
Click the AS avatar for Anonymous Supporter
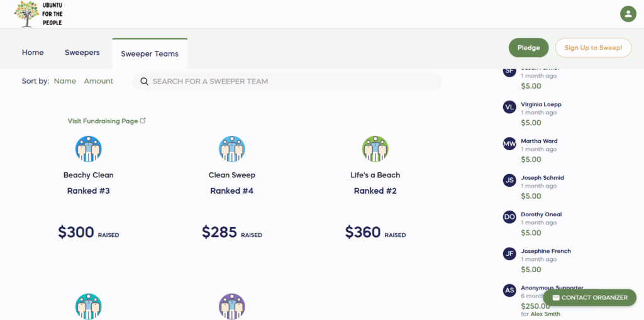click(509, 290)
